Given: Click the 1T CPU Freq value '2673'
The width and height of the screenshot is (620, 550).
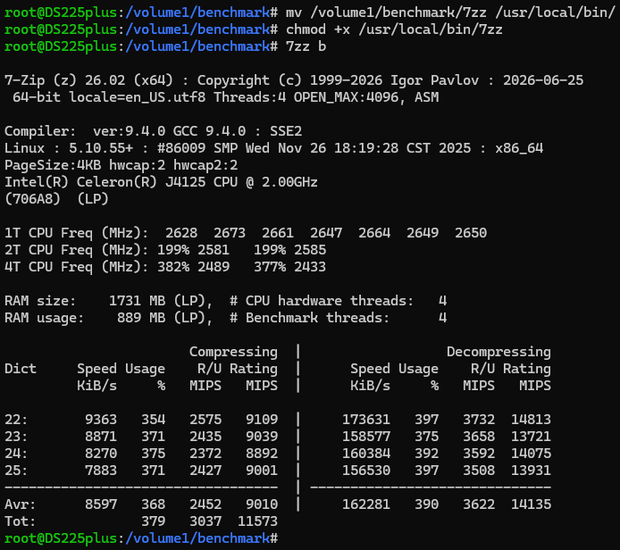Looking at the screenshot, I should tap(229, 233).
